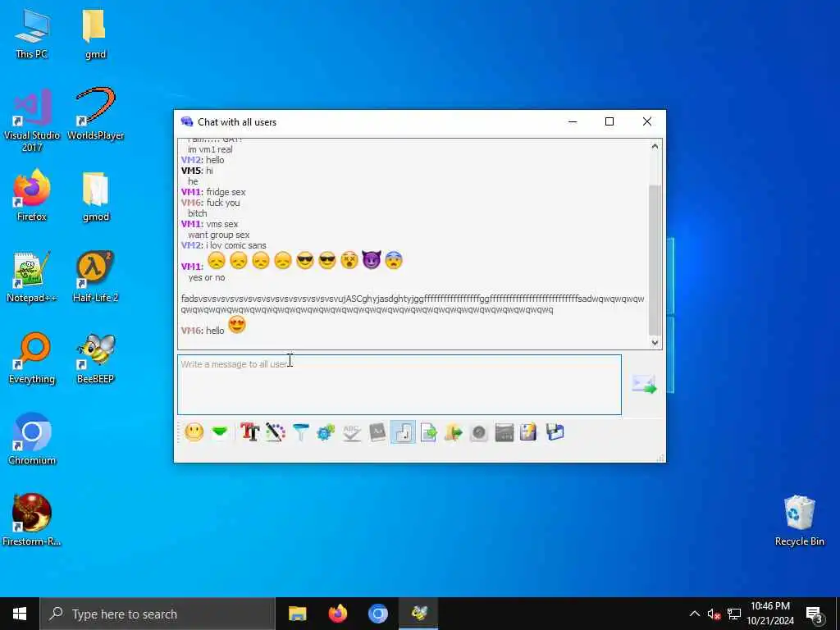Click the chat scrollbar down arrow
This screenshot has width=840, height=630.
pyautogui.click(x=655, y=342)
